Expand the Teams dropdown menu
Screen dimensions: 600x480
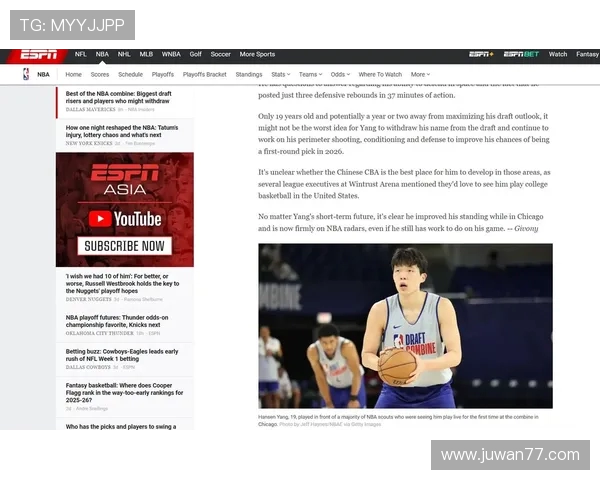click(310, 74)
